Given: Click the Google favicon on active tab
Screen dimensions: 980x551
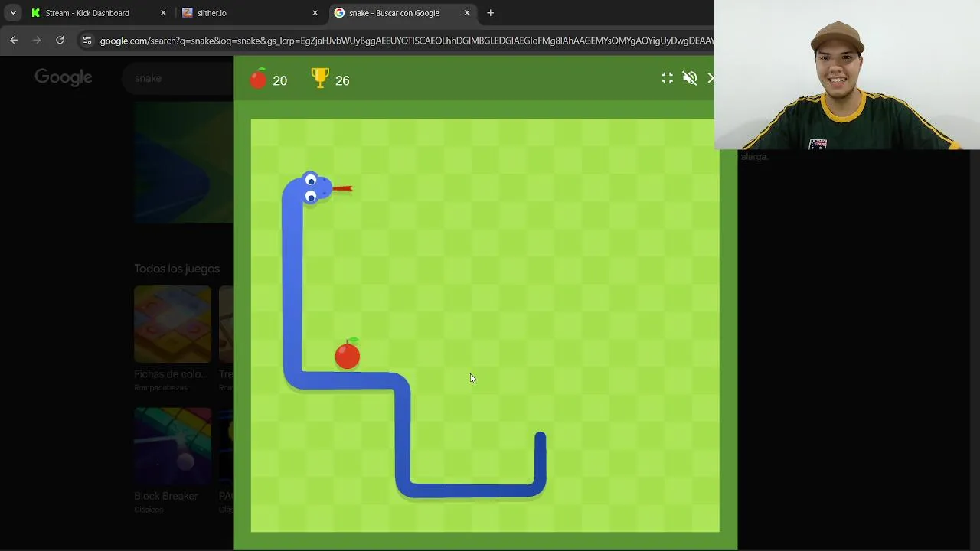Looking at the screenshot, I should [339, 13].
